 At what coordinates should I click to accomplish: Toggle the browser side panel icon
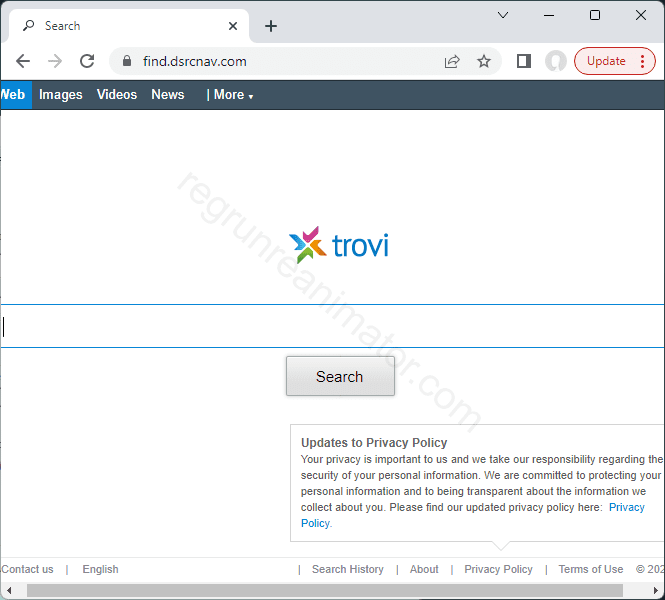[x=523, y=61]
